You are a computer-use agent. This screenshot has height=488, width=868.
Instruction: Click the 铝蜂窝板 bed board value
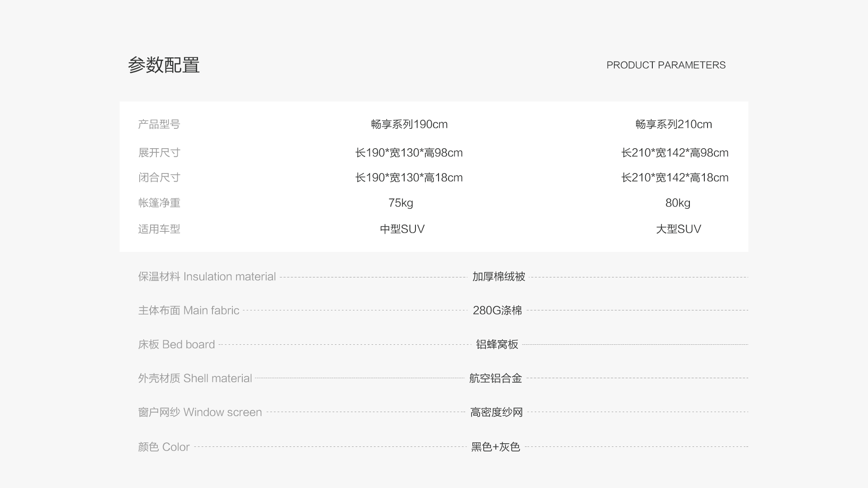(x=497, y=344)
